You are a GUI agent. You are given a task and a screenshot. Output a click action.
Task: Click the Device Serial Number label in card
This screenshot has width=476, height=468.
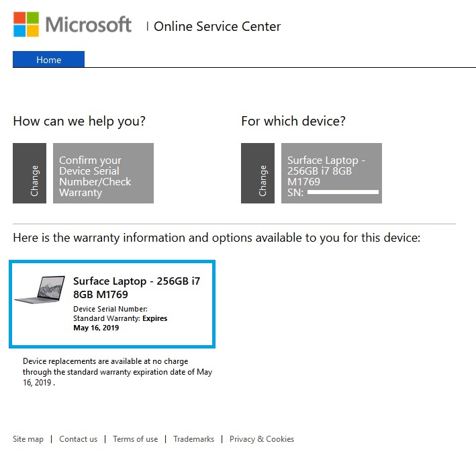click(111, 309)
